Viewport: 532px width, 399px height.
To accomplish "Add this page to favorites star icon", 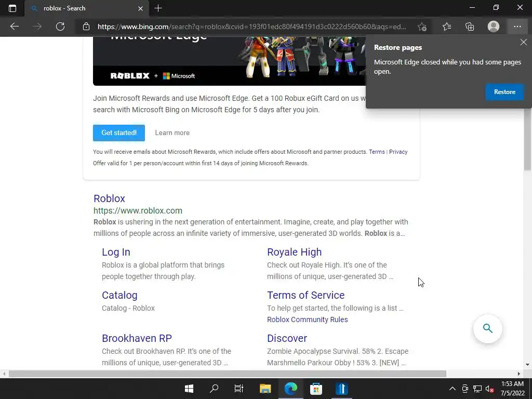I will [422, 26].
